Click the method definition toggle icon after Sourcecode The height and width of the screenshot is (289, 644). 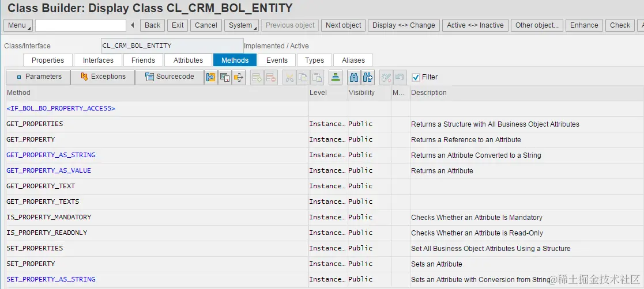coord(210,77)
